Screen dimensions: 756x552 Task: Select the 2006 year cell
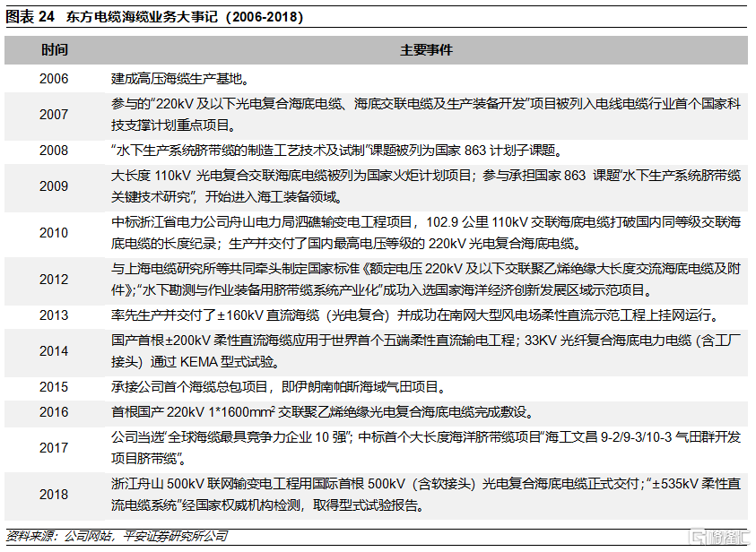pyautogui.click(x=54, y=79)
